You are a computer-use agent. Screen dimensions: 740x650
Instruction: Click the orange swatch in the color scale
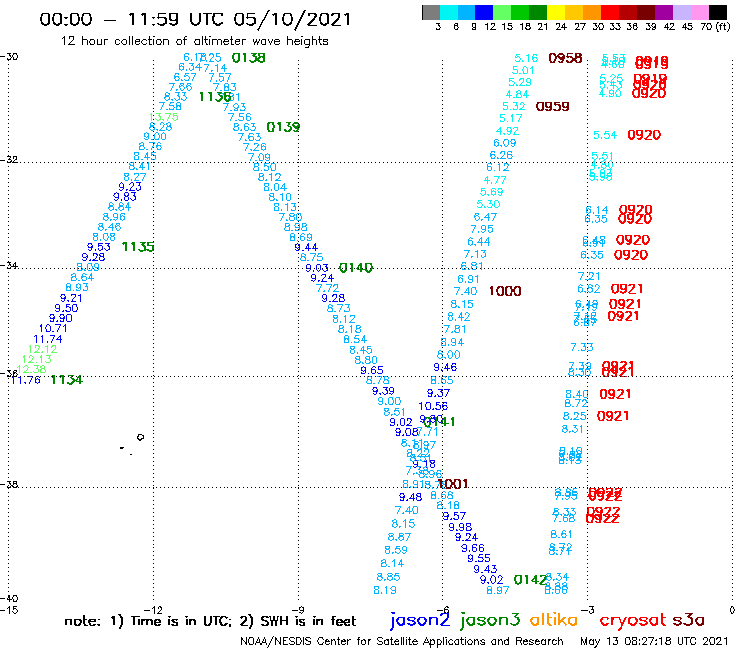click(x=592, y=12)
